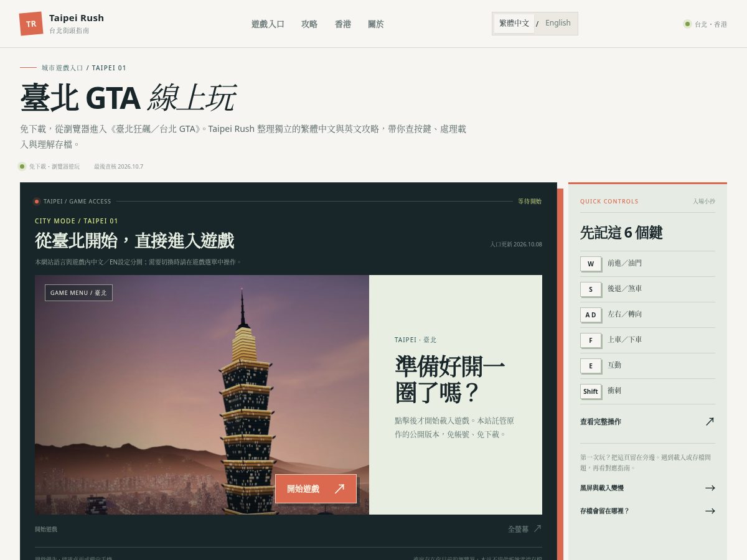The image size is (747, 560).
Task: Click the Shift key for 衝刺
Action: (x=591, y=391)
